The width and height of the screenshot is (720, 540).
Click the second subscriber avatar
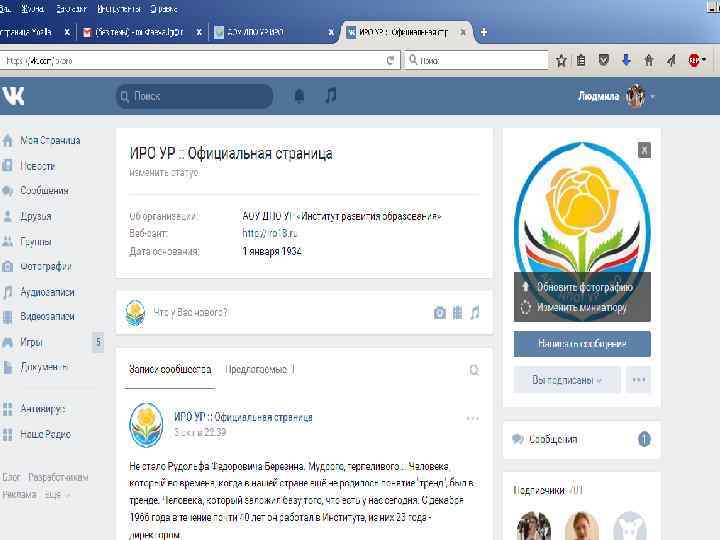[x=581, y=526]
